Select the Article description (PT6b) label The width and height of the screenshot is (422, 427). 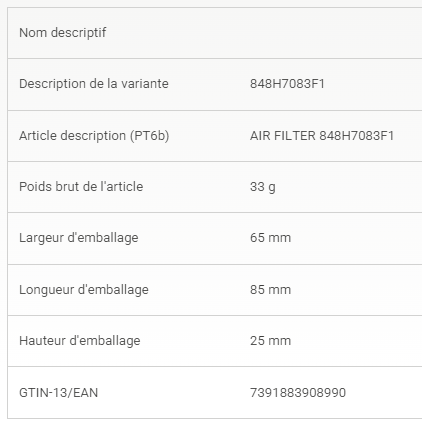click(94, 136)
